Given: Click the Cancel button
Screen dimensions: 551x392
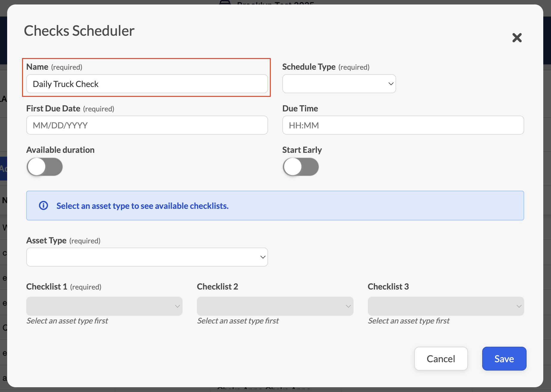Looking at the screenshot, I should 441,359.
